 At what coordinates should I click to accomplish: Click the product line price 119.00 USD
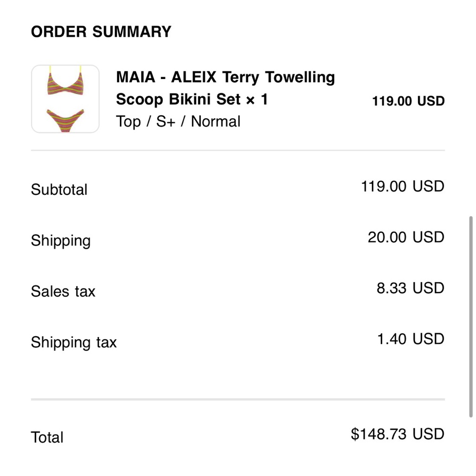click(x=408, y=101)
